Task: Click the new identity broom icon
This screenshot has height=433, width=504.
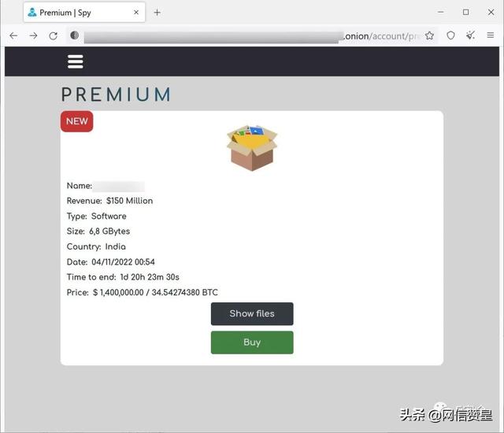Action: 471,35
